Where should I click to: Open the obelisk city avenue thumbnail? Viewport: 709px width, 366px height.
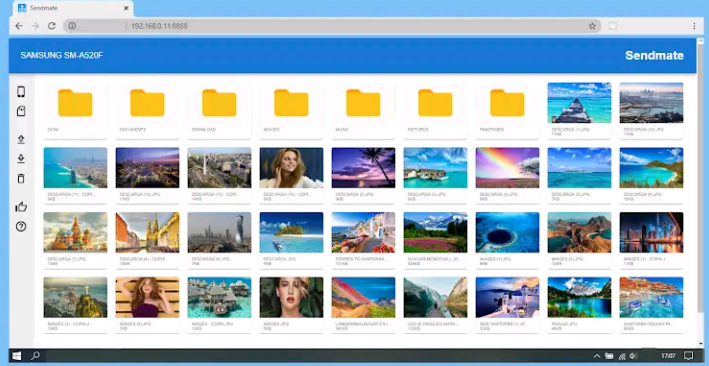(219, 167)
